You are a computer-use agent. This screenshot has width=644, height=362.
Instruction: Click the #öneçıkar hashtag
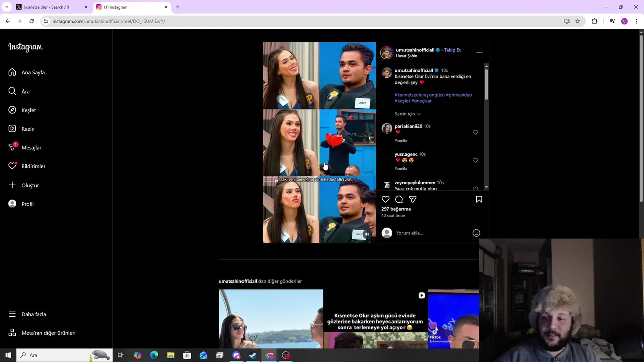coord(422,101)
